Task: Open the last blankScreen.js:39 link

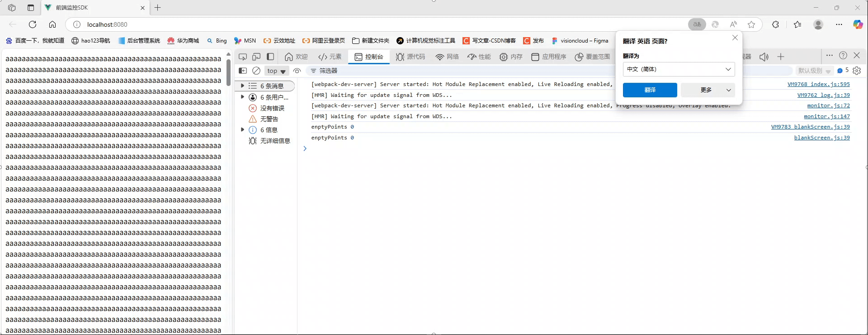Action: 822,138
